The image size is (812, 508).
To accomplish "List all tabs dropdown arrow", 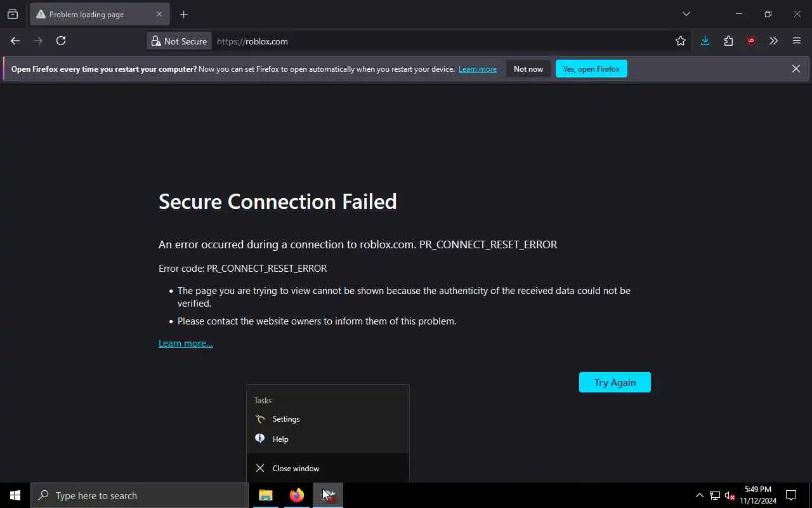I will click(686, 14).
